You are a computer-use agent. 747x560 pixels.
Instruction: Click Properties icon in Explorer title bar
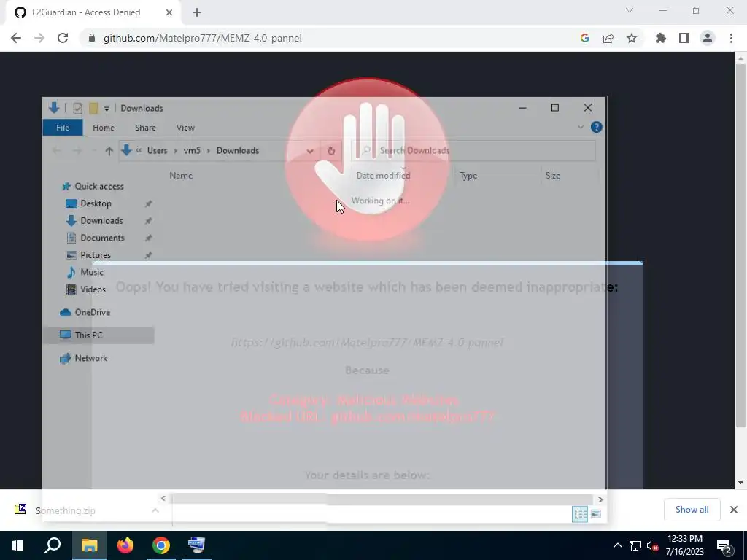tap(77, 108)
